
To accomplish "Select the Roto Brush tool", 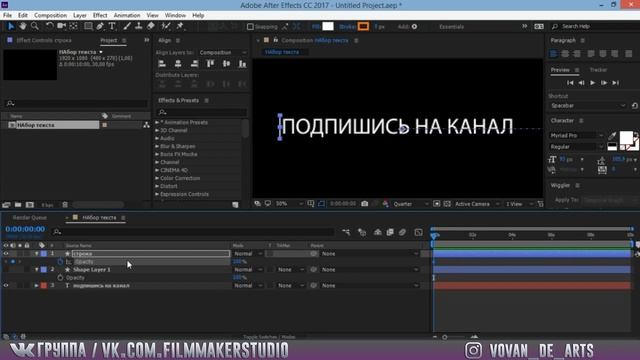I will point(166,27).
